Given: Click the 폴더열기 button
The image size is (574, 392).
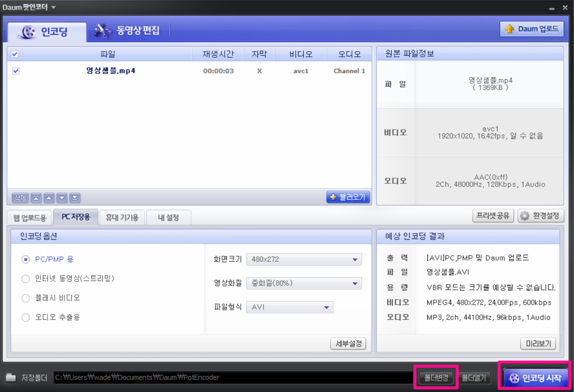Looking at the screenshot, I should 474,378.
